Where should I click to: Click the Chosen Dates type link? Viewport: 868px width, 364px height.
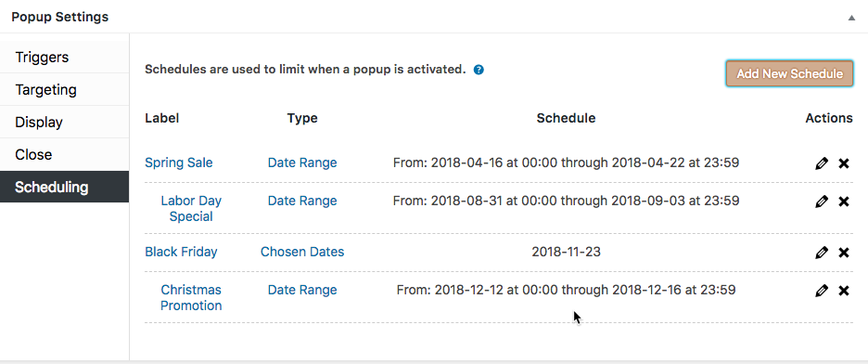click(302, 252)
